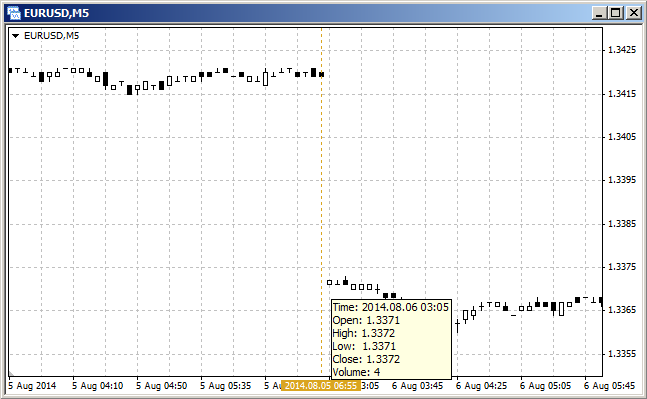The height and width of the screenshot is (399, 647).
Task: Click the 1.3395 price scale label
Action: point(622,180)
